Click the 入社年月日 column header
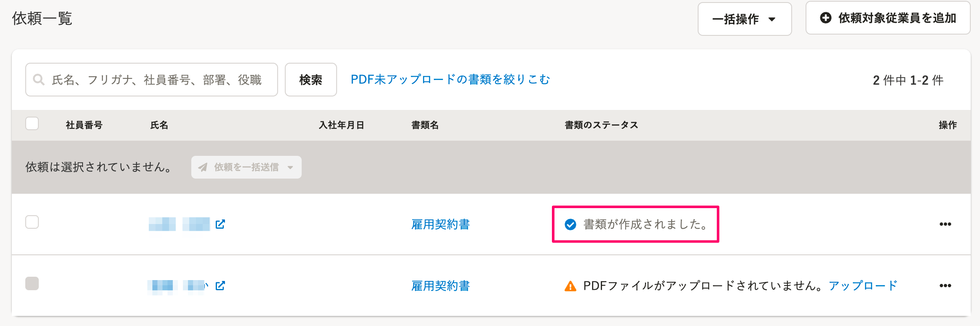The height and width of the screenshot is (326, 980). tap(341, 125)
